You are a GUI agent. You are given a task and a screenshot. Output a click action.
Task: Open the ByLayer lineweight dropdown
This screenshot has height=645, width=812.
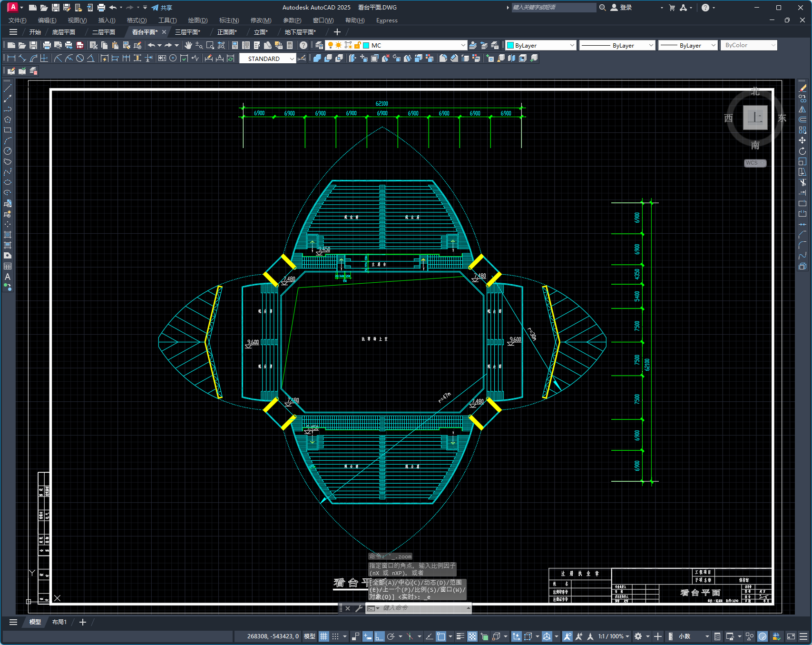coord(713,45)
